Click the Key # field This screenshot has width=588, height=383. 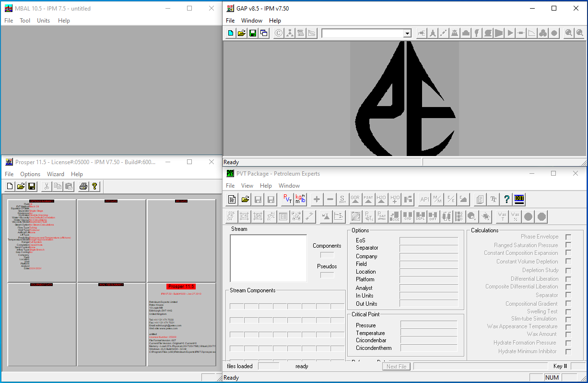(578, 366)
